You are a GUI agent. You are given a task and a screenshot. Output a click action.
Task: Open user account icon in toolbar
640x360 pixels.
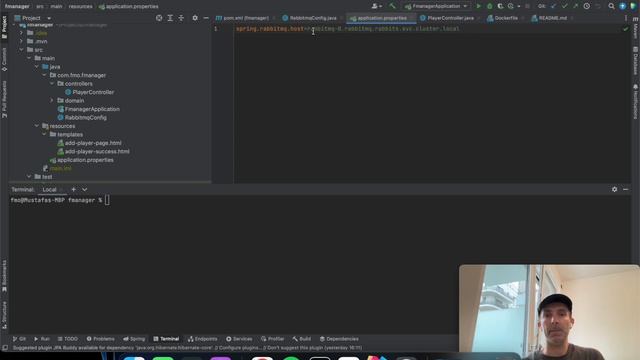[x=376, y=6]
